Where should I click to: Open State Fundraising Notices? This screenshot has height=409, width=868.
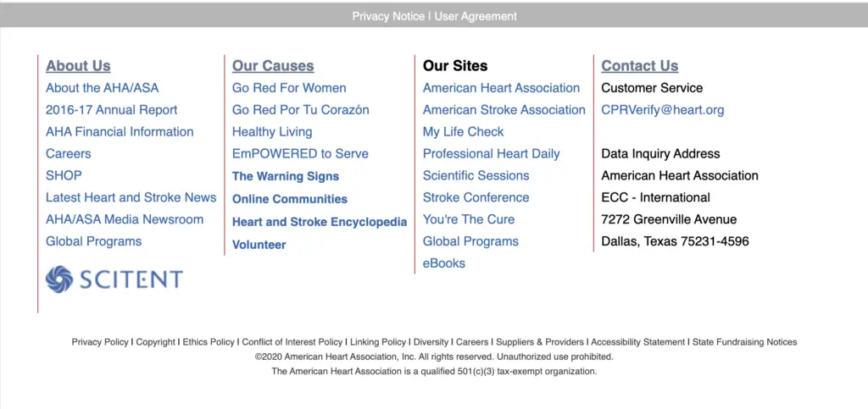[745, 342]
